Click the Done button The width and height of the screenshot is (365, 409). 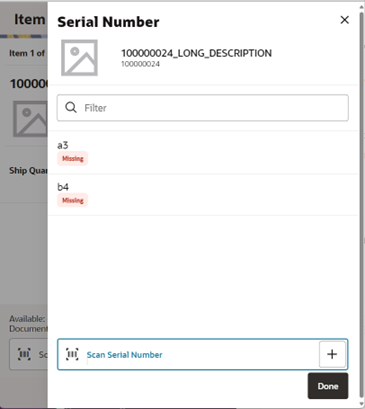328,386
